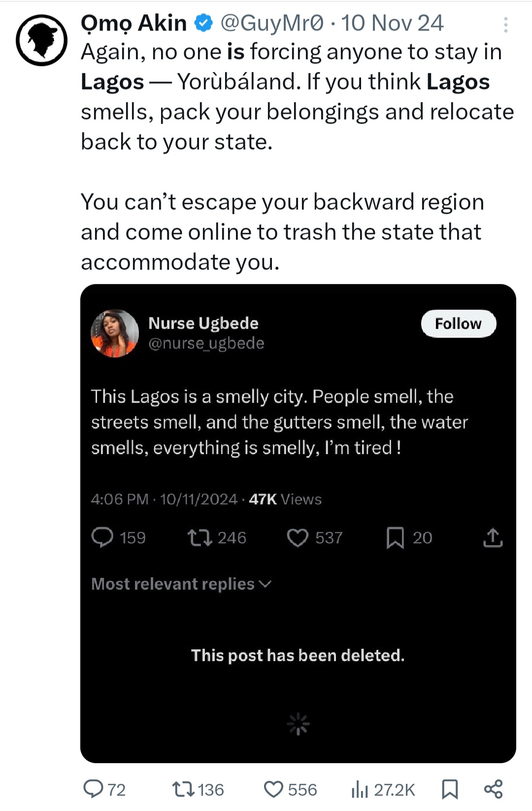The height and width of the screenshot is (811, 532).
Task: Open the three-dot more options menu
Action: [505, 25]
